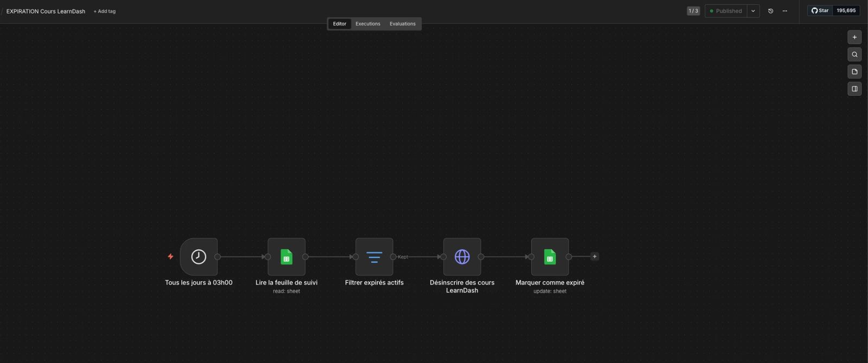Switch to the Editor tab
This screenshot has width=868, height=363.
click(340, 24)
